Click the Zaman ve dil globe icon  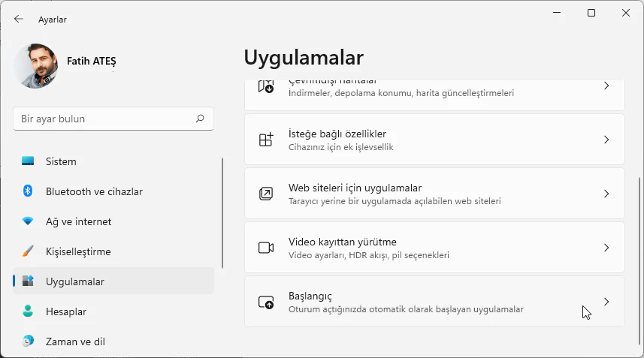[28, 341]
